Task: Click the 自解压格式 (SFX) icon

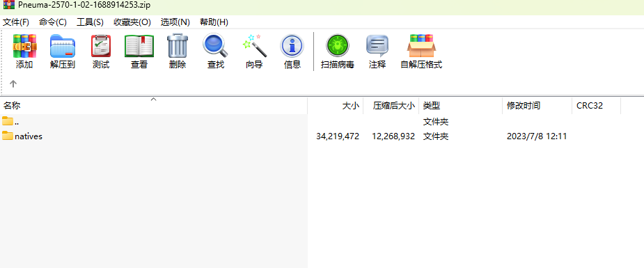Action: tap(421, 45)
